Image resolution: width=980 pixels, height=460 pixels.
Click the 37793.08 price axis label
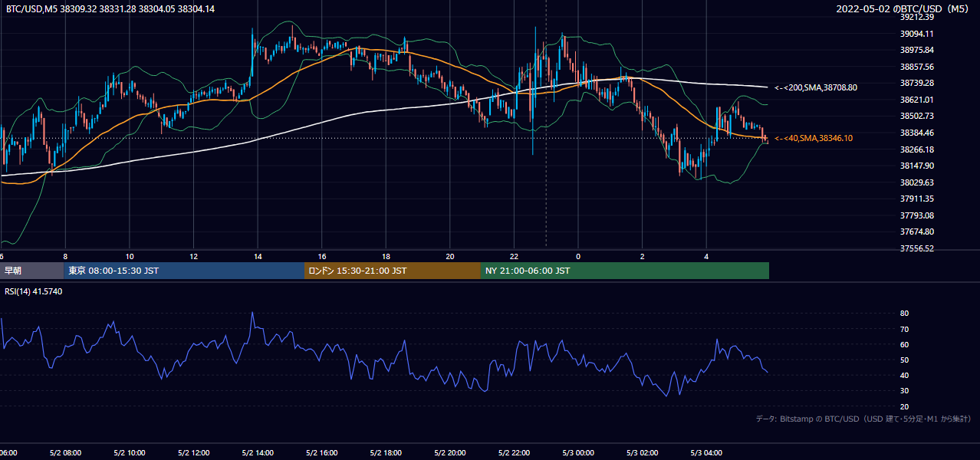point(917,215)
